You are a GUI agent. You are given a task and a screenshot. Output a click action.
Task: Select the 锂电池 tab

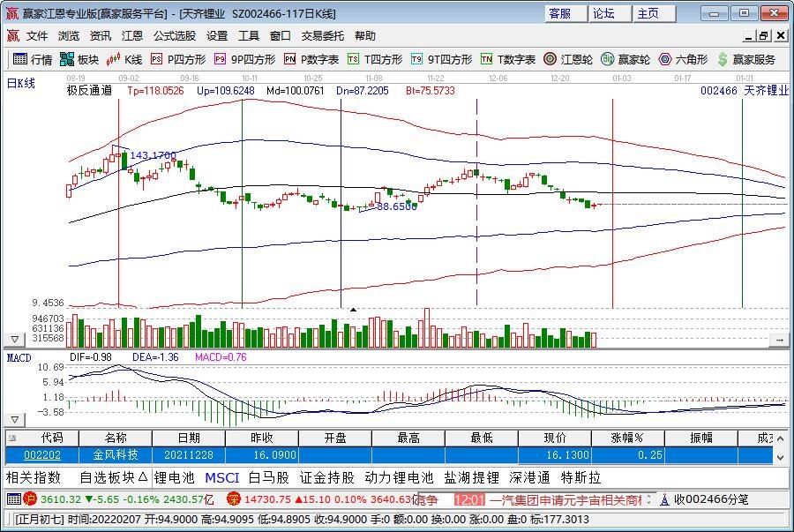174,477
